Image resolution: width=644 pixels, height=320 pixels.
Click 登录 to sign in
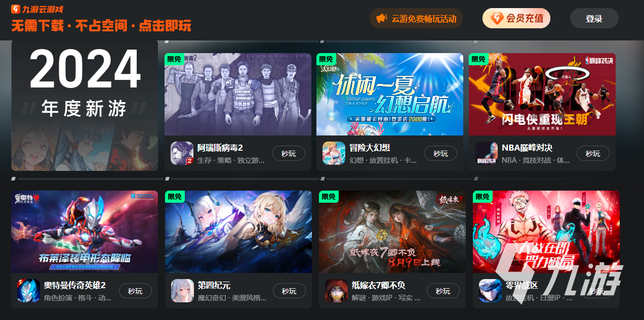594,19
